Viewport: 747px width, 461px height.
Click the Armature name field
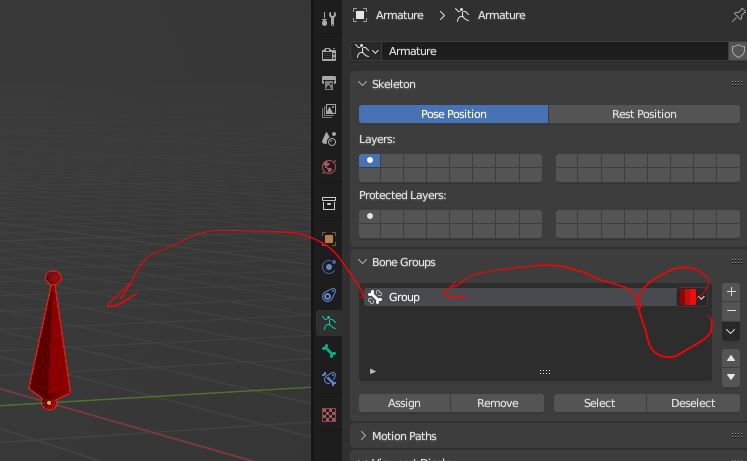555,51
